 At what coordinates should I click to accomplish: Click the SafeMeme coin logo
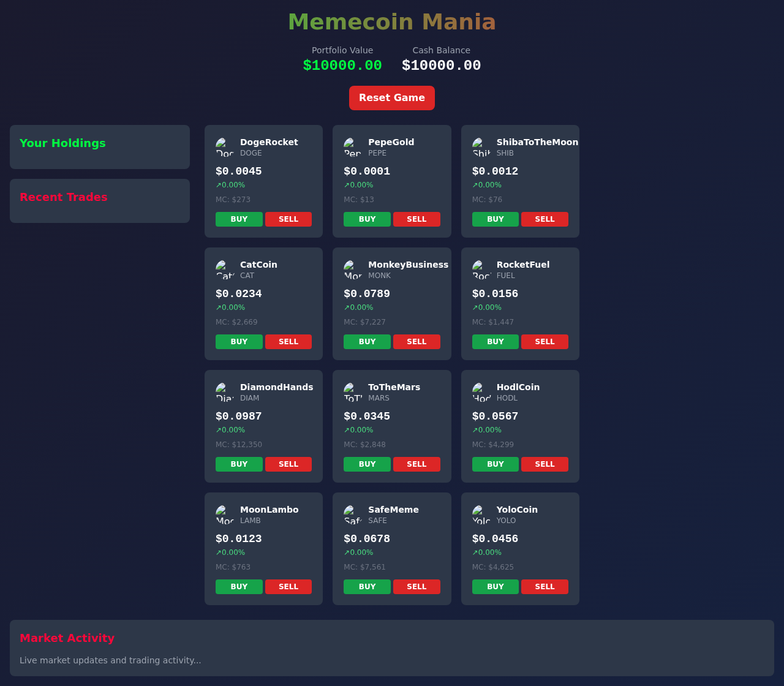(x=353, y=514)
